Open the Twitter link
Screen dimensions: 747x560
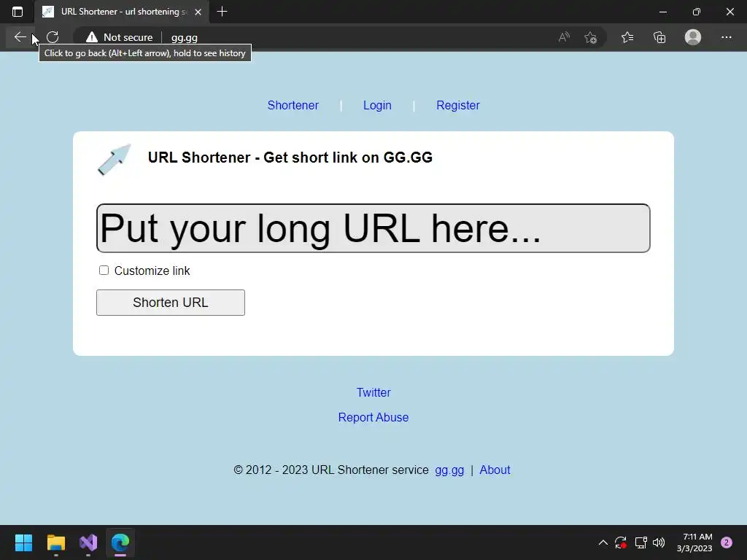pos(373,392)
